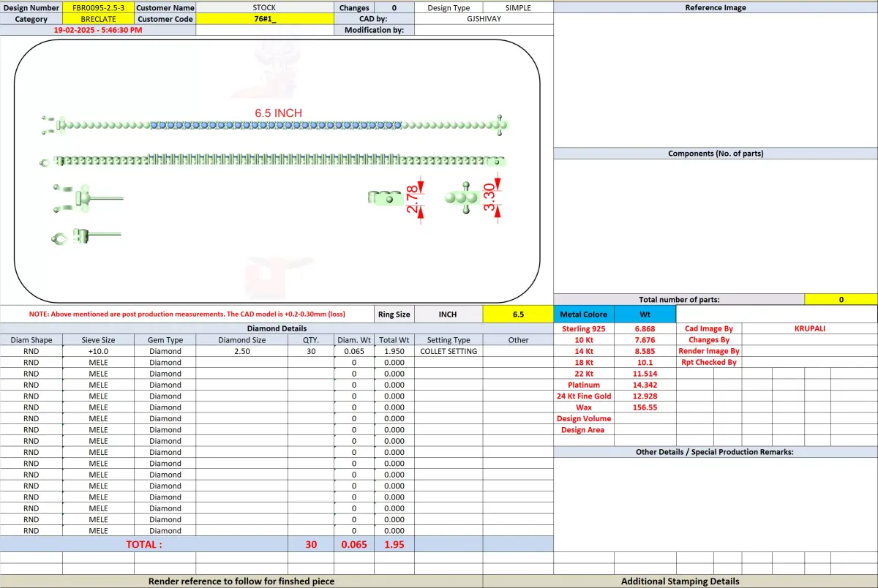Viewport: 878px width, 588px height.
Task: Click the customer name value STOCK
Action: tap(264, 7)
